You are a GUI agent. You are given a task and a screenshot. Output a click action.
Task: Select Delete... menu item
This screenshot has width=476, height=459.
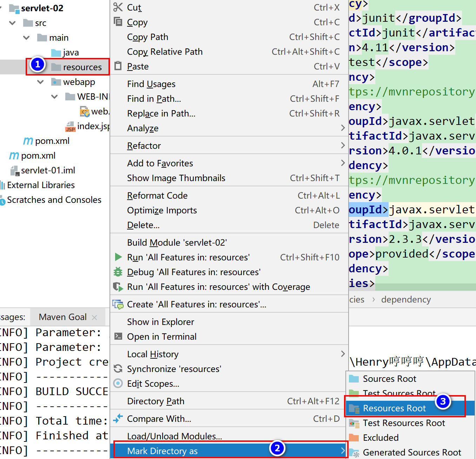coord(229,225)
